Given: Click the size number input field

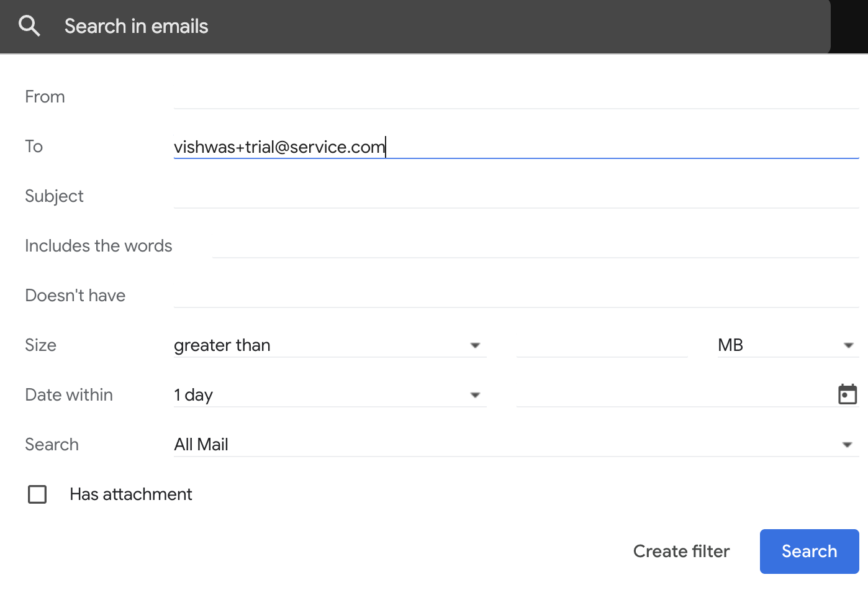Looking at the screenshot, I should (602, 345).
